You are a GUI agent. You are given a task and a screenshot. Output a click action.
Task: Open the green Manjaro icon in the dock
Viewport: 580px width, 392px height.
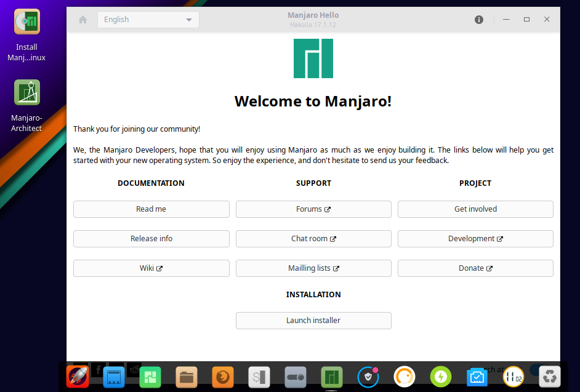click(x=331, y=377)
